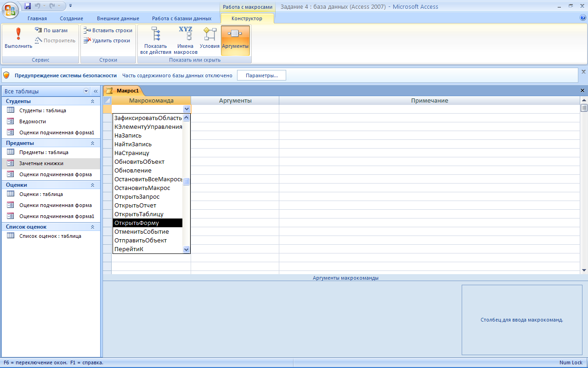Viewport: 588px width, 368px height.
Task: Collapse the Оценки group
Action: coord(92,185)
